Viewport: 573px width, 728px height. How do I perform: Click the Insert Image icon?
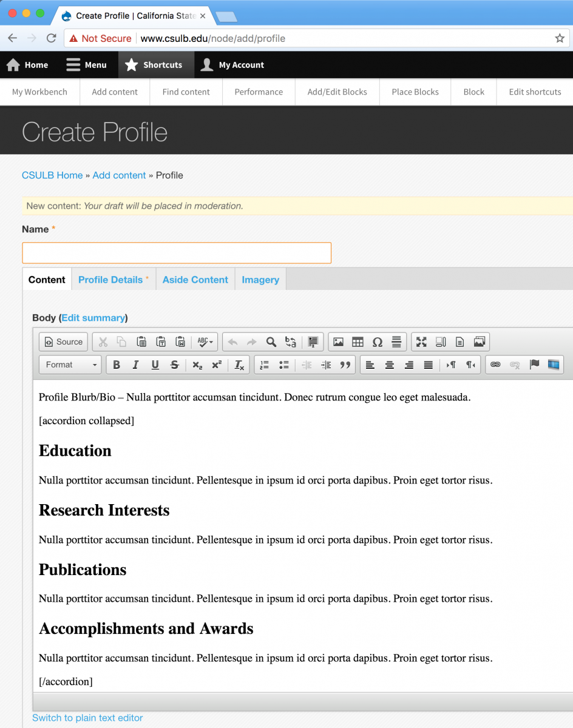point(338,342)
